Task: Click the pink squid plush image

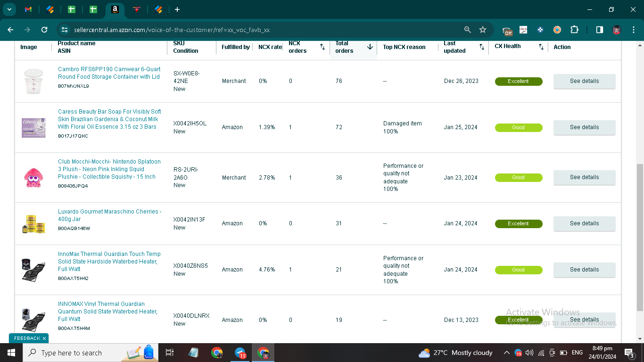Action: pos(33,178)
